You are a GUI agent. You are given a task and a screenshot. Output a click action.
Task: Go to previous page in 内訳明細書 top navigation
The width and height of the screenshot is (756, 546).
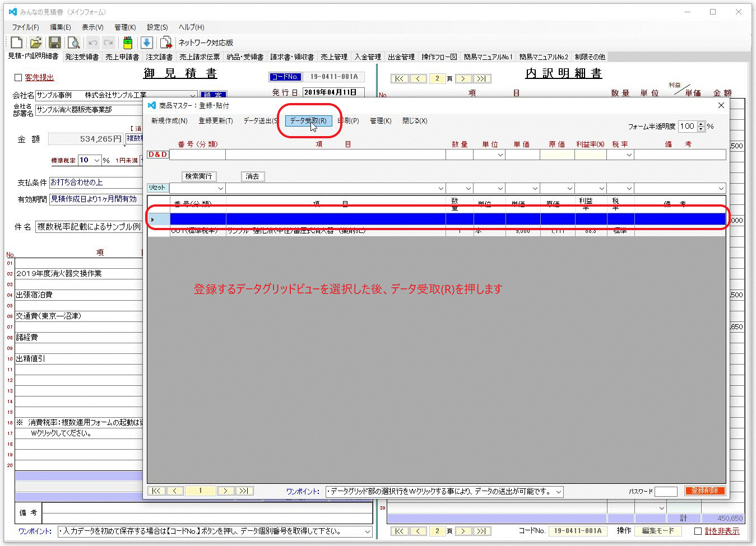[x=418, y=78]
